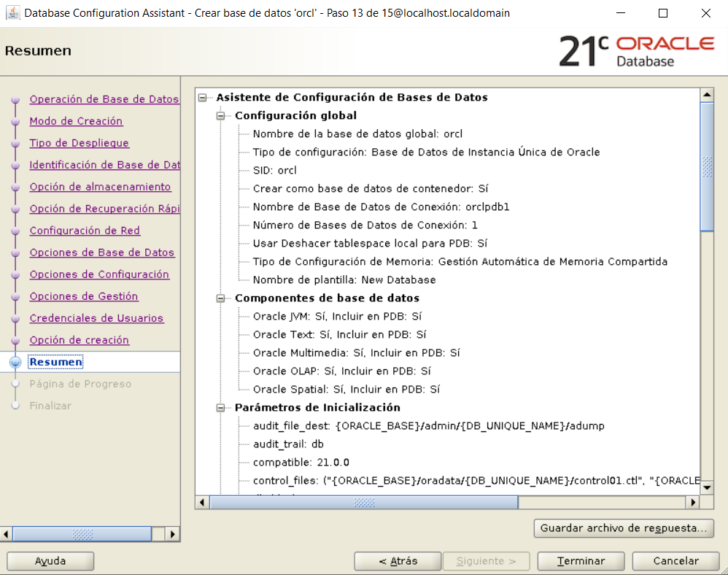Select 'Nombre de Base de Datos de Conexión: orclpdb1'

[381, 207]
